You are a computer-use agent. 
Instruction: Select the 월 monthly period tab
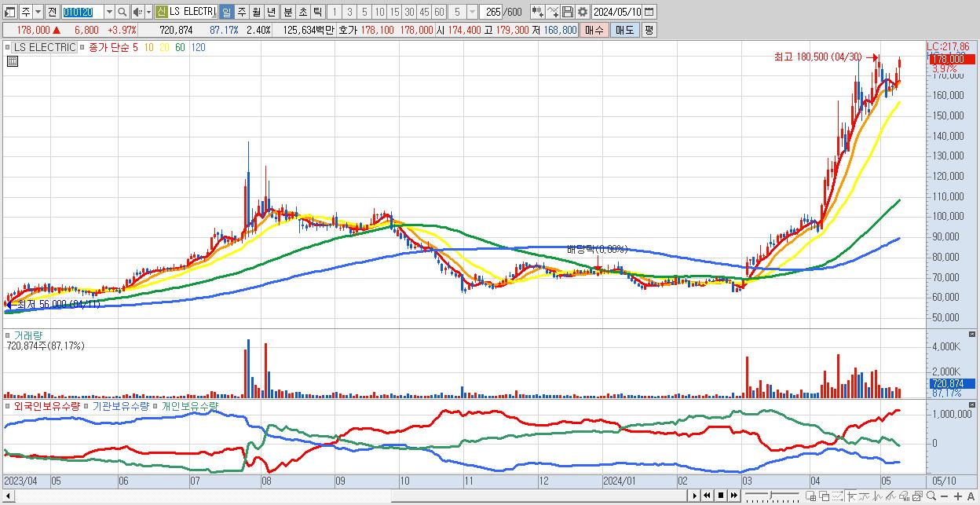[x=256, y=12]
